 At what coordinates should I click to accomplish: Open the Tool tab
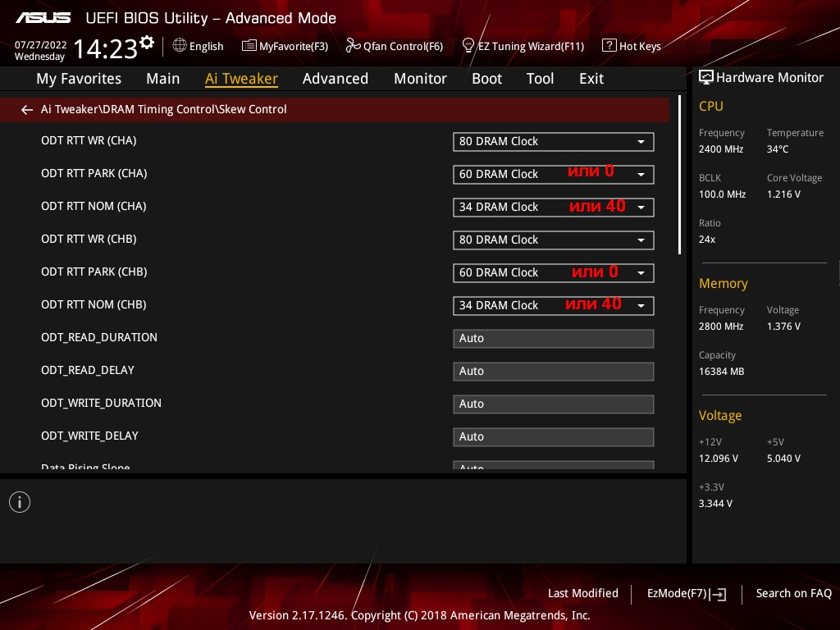[x=540, y=79]
